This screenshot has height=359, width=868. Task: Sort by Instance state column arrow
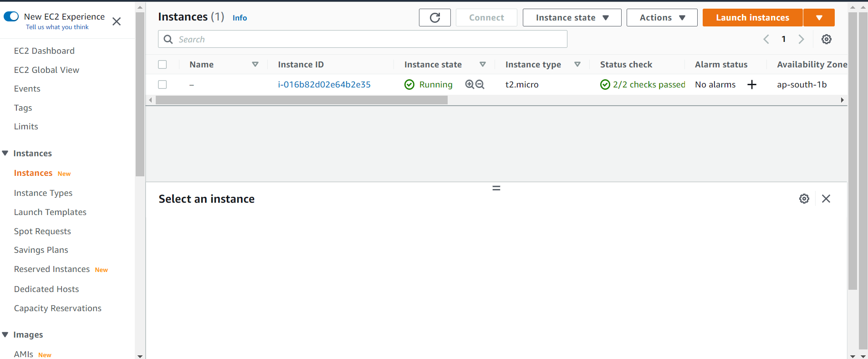(x=483, y=65)
